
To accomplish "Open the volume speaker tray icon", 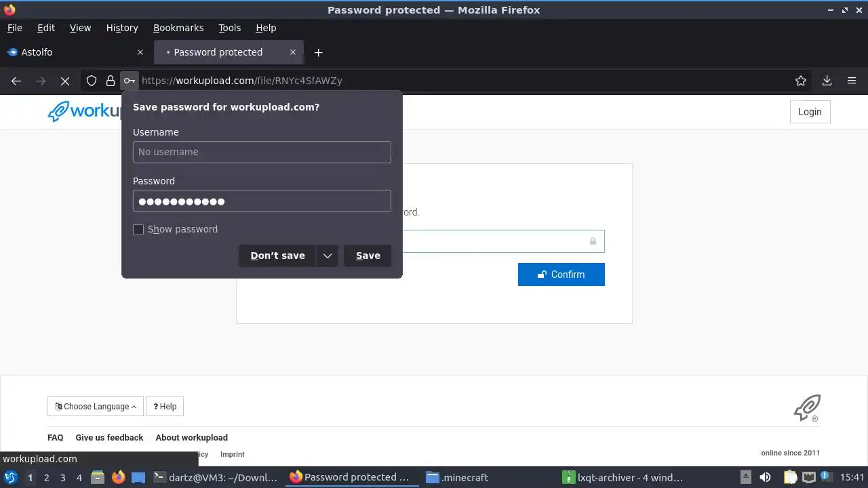I will click(x=765, y=477).
